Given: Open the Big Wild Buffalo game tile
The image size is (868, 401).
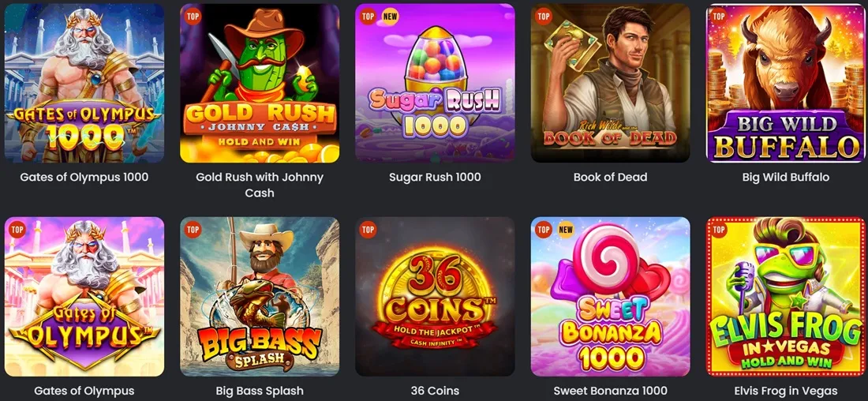Looking at the screenshot, I should point(786,83).
